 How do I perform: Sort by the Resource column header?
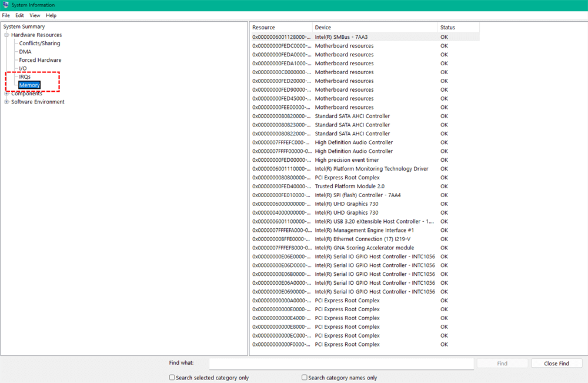281,28
